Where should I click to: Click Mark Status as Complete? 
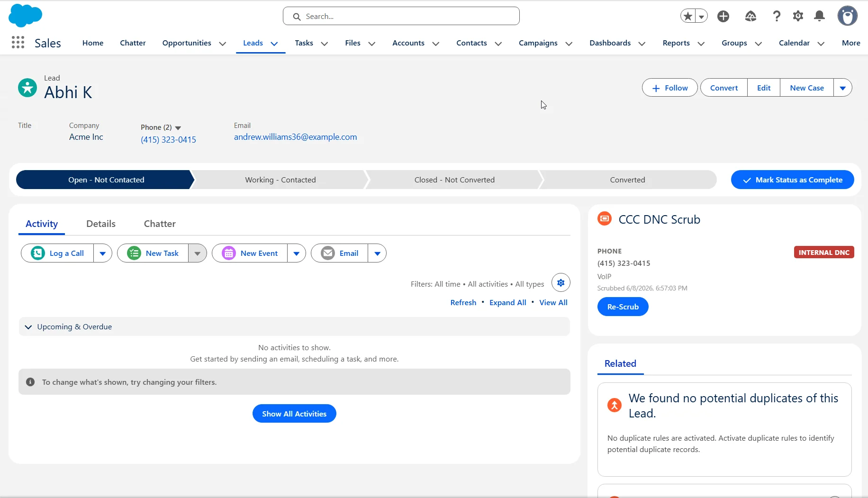(793, 180)
